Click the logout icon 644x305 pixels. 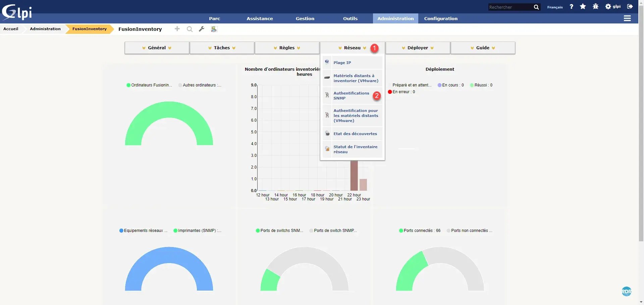(x=630, y=6)
